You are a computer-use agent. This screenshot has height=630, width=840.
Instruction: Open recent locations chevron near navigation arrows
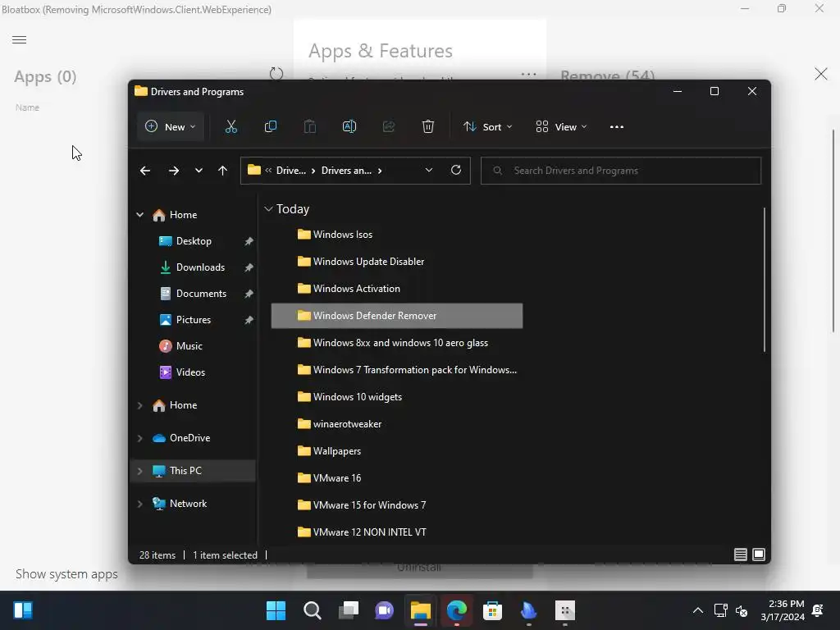click(x=199, y=171)
